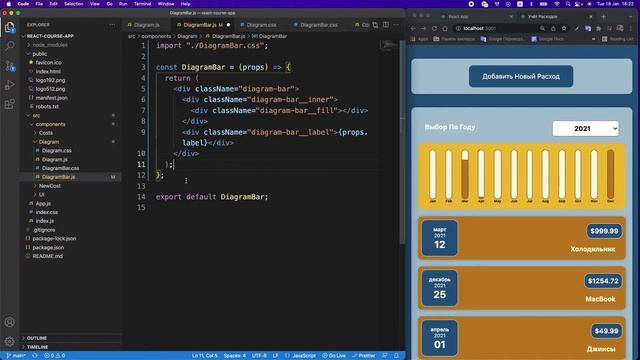The width and height of the screenshot is (640, 360).
Task: Click browser forward arrow
Action: click(424, 28)
